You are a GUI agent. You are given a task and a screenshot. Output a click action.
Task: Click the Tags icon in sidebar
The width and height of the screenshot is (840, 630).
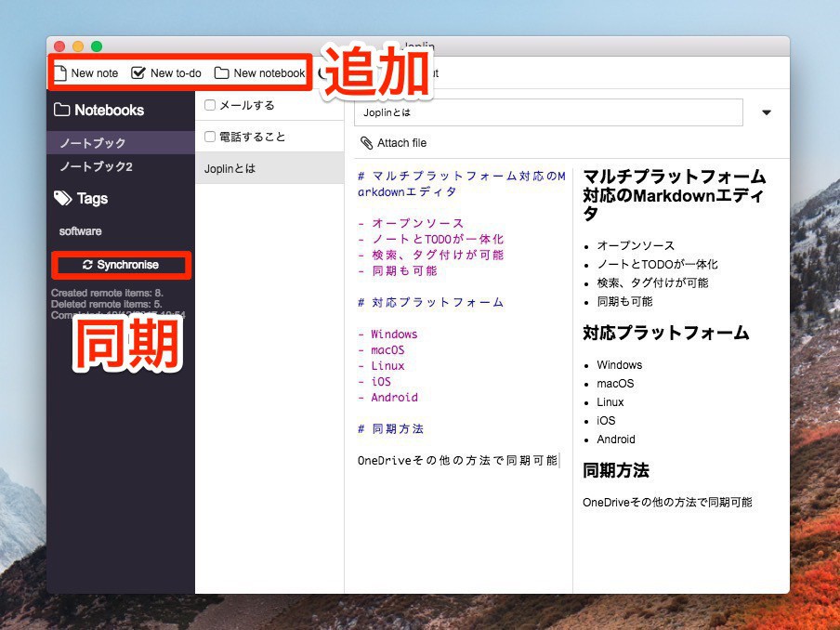coord(62,198)
